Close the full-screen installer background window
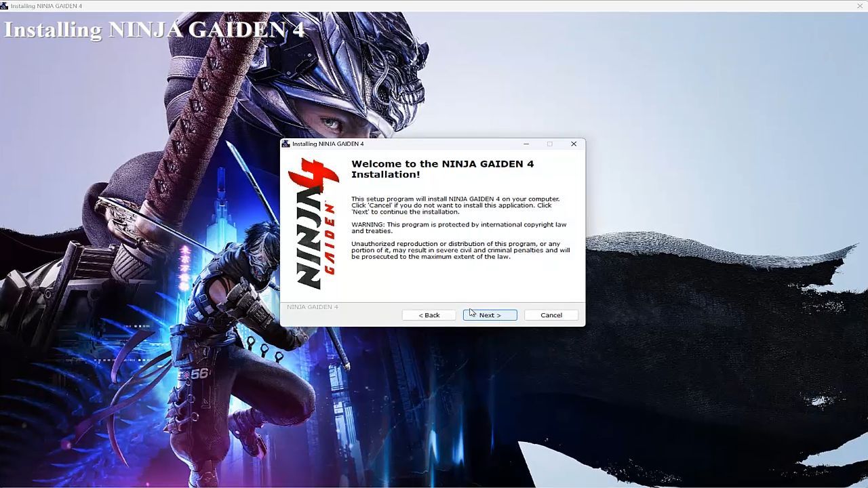Screen dimensions: 868x488 (x=860, y=6)
